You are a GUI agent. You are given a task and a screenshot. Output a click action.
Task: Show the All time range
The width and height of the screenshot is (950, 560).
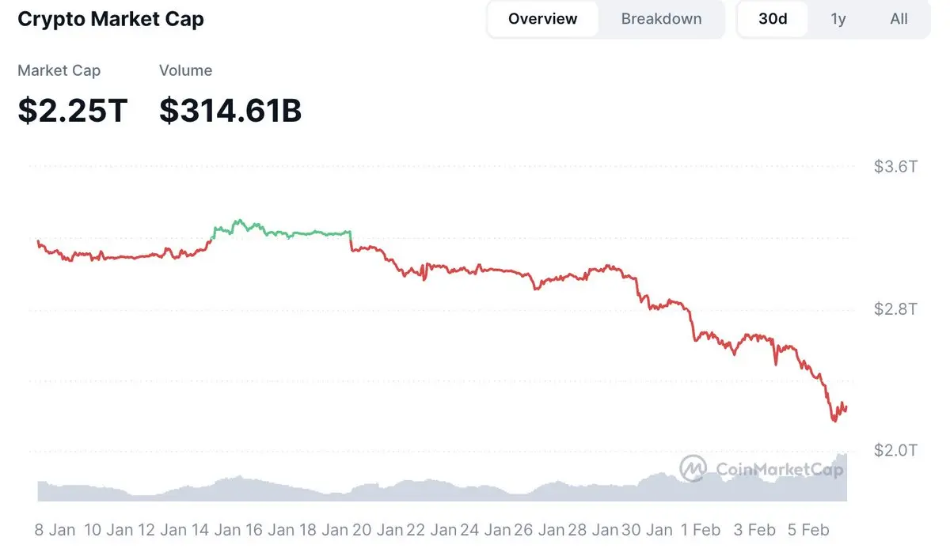tap(899, 19)
